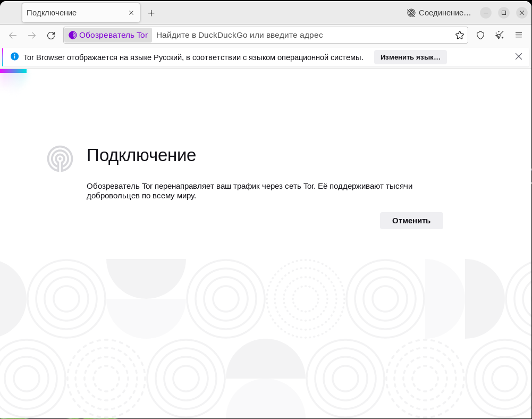Close the browser window
Screen dimensions: 532x419
pyautogui.click(x=522, y=13)
